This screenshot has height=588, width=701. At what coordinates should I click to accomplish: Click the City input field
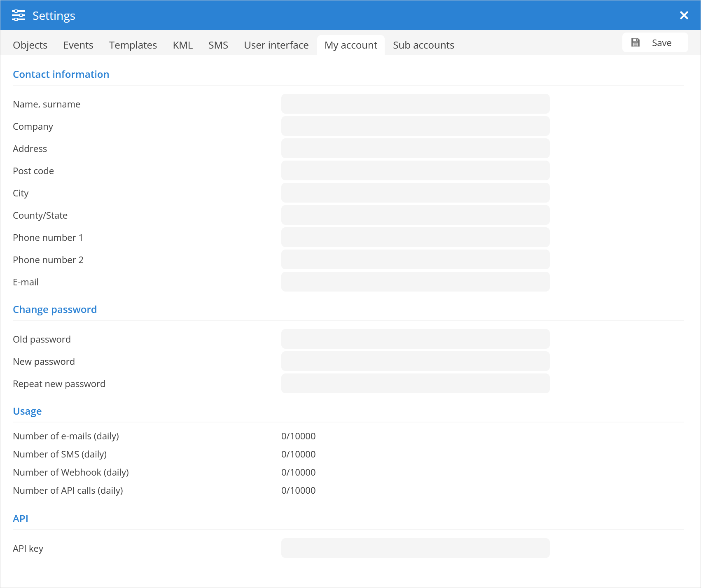pos(415,193)
